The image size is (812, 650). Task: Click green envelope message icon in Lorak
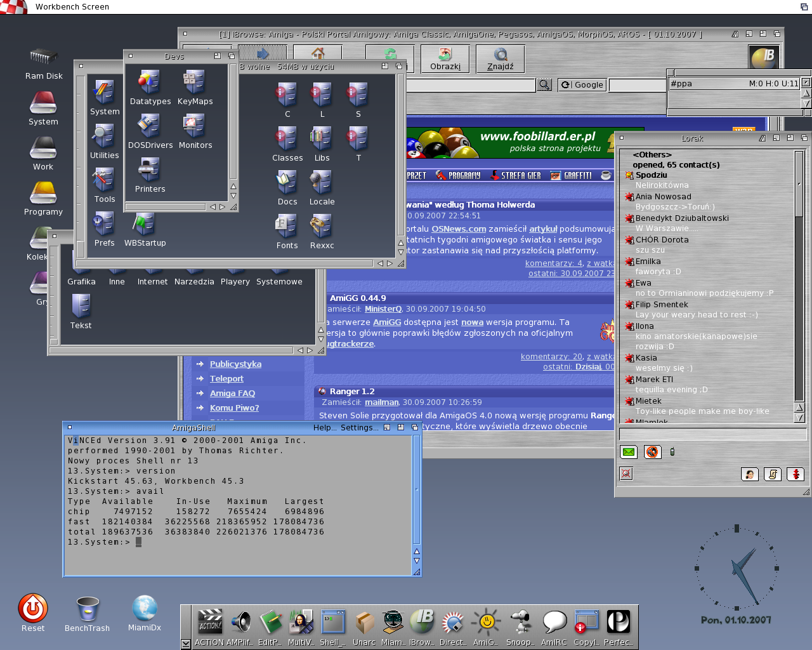[x=629, y=452]
